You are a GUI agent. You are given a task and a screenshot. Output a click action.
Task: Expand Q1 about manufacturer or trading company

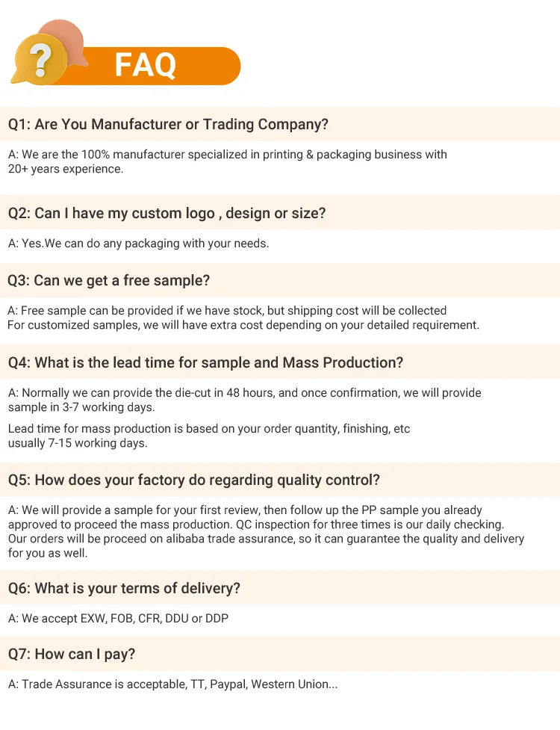pyautogui.click(x=168, y=125)
